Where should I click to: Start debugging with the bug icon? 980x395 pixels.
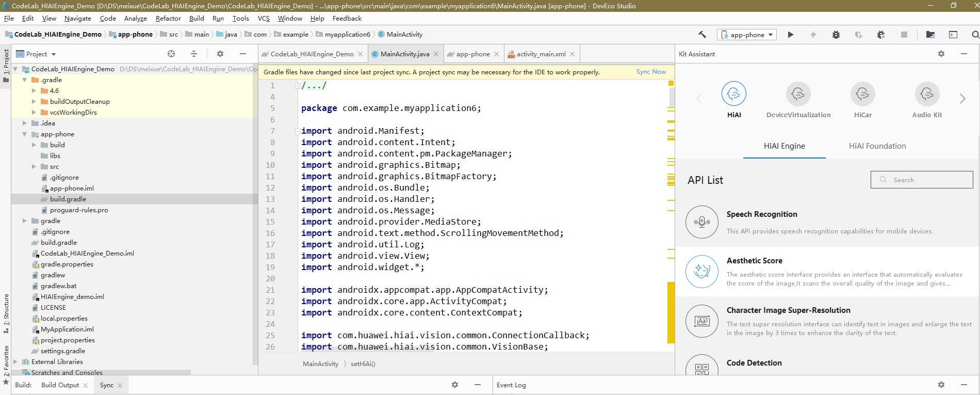point(836,35)
